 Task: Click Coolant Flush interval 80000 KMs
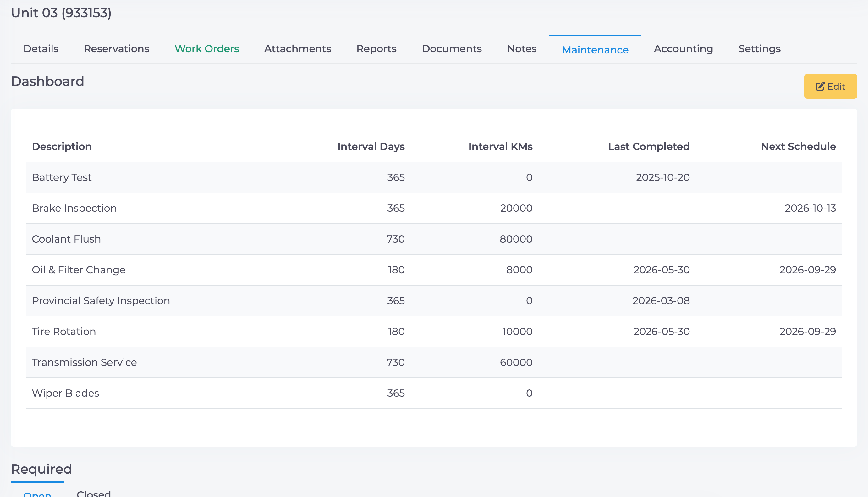click(x=516, y=239)
